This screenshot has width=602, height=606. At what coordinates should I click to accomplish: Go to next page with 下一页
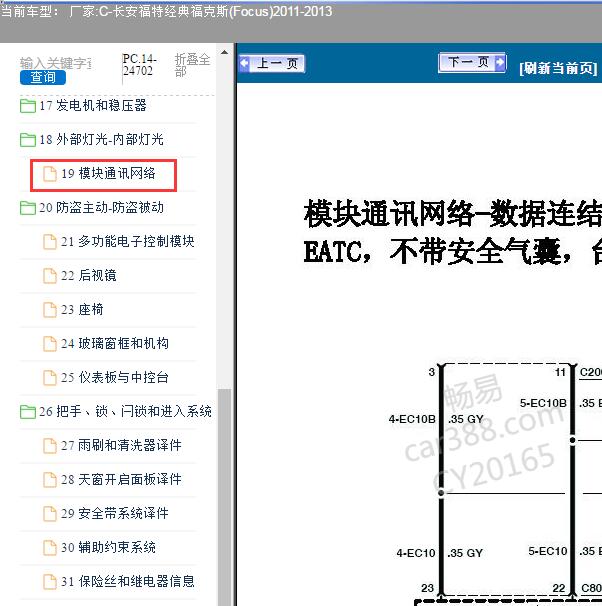[472, 62]
